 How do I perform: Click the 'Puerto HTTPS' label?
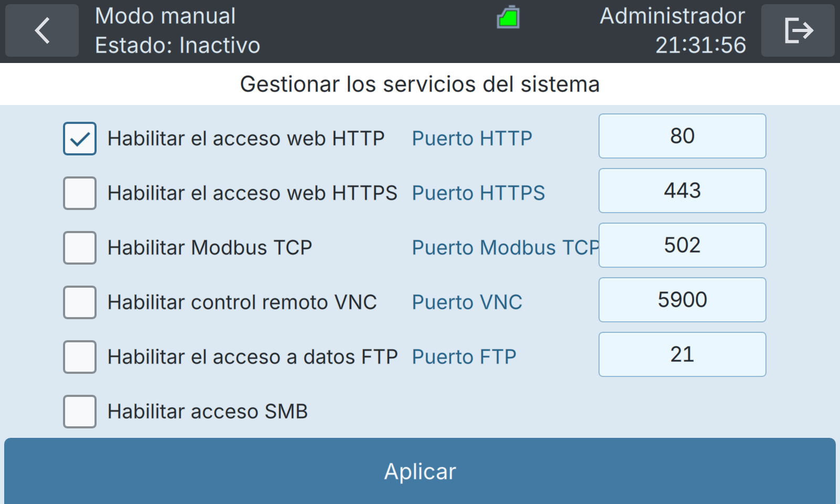coord(478,193)
